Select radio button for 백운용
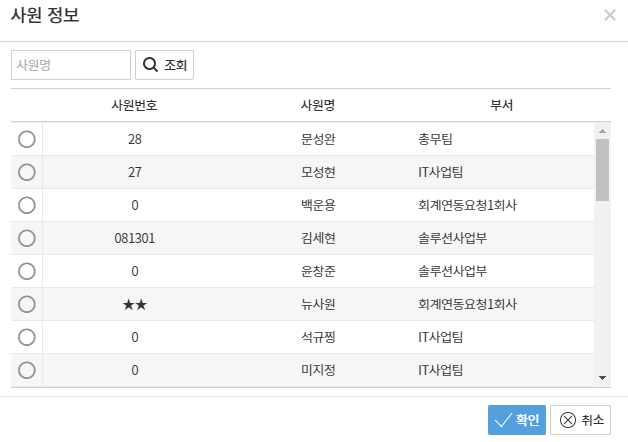The image size is (628, 442). [x=27, y=205]
